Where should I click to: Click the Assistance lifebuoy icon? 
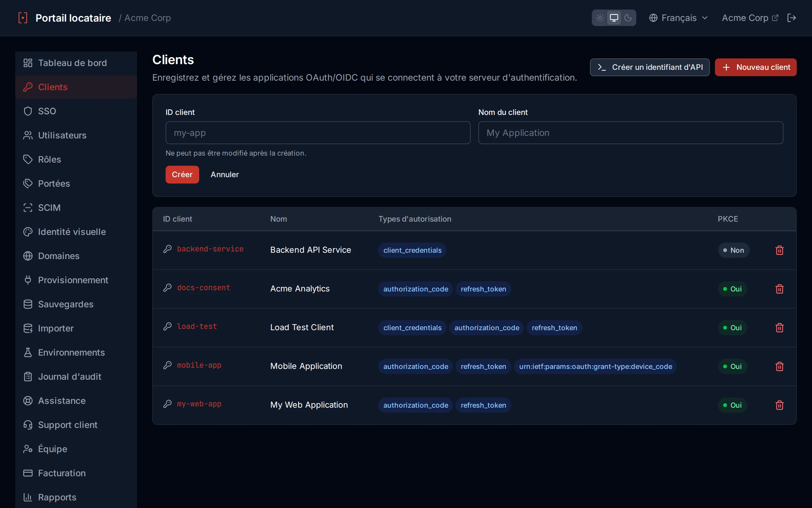tap(28, 401)
